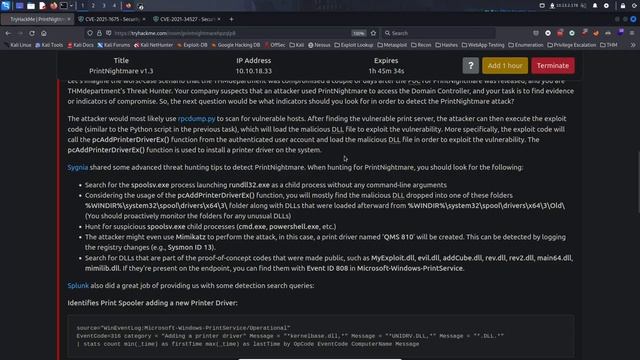Select the TryHackMe PrintNightmare browser tab

(x=37, y=19)
